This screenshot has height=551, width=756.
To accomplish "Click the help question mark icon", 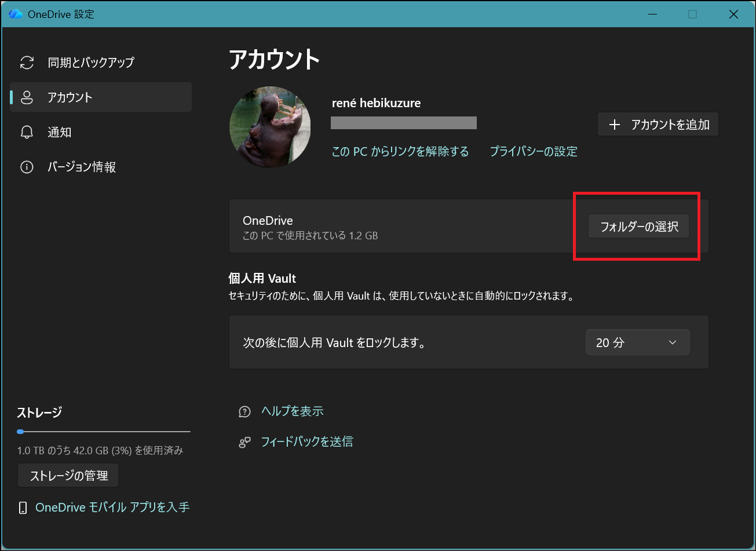I will click(x=244, y=412).
